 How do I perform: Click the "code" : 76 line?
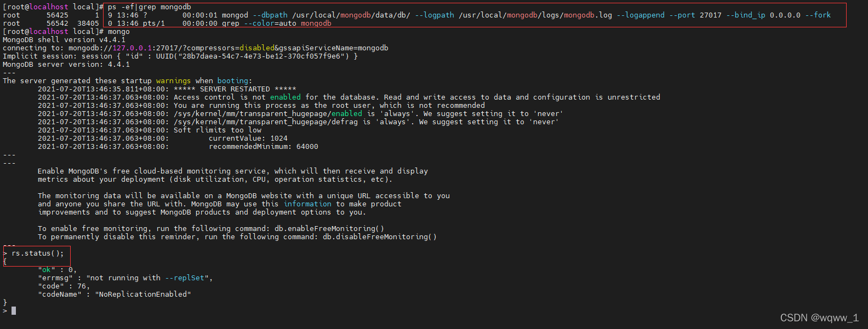(64, 286)
